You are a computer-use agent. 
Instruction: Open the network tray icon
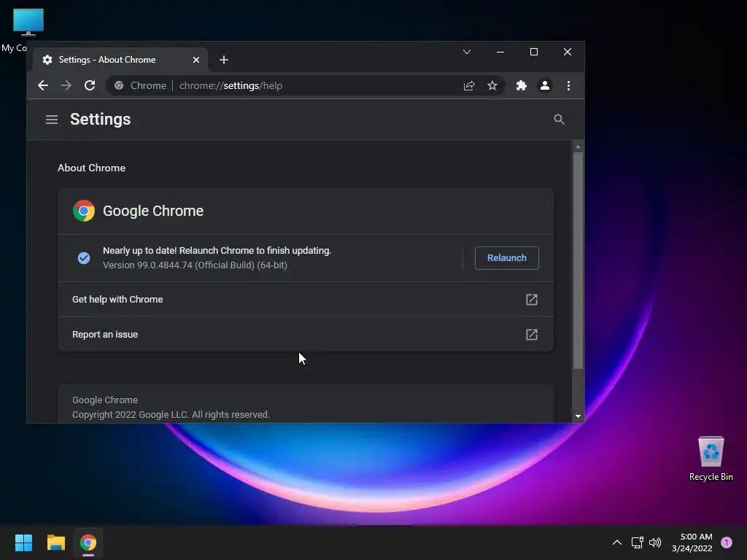[x=637, y=542]
